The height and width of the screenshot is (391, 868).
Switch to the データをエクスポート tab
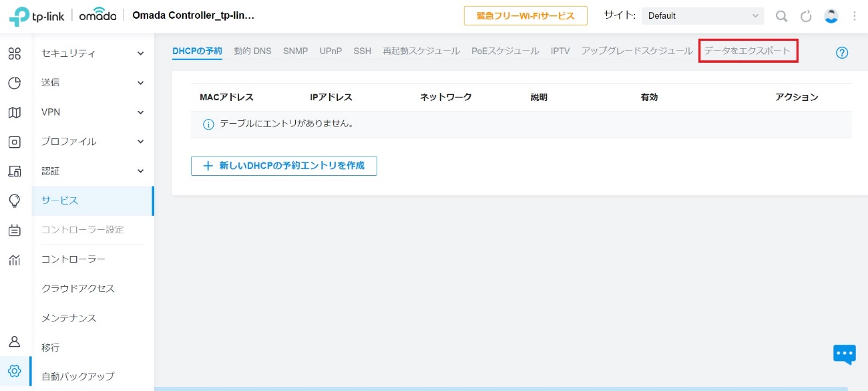pos(747,51)
